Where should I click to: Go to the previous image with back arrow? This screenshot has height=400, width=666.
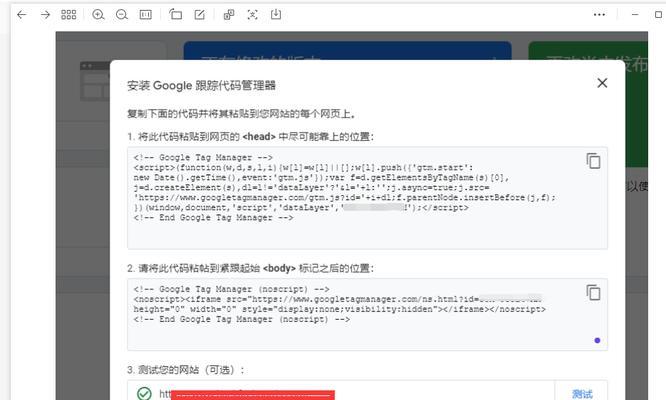21,15
